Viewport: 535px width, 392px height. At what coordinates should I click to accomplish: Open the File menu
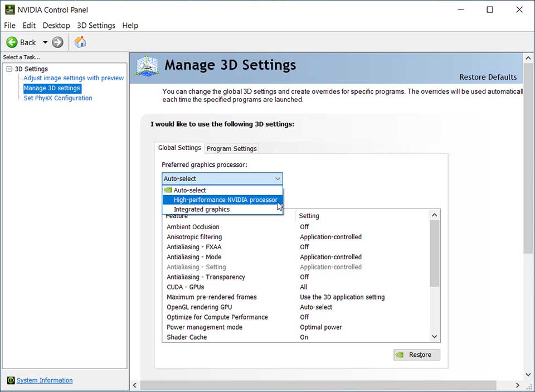pyautogui.click(x=9, y=25)
